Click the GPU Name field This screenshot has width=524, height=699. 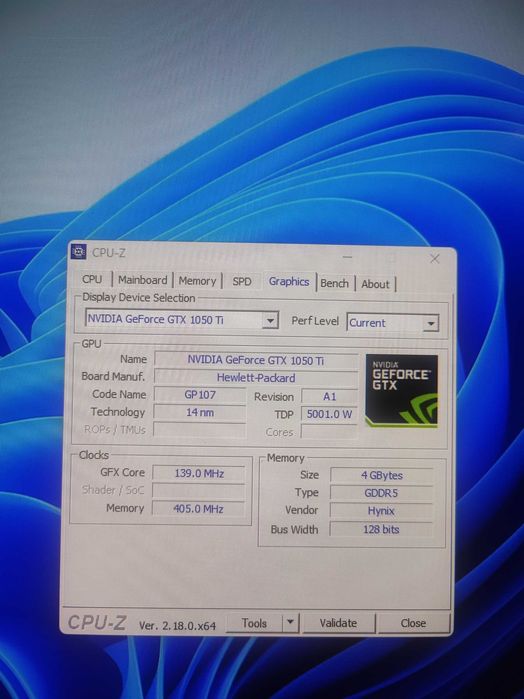(x=256, y=360)
